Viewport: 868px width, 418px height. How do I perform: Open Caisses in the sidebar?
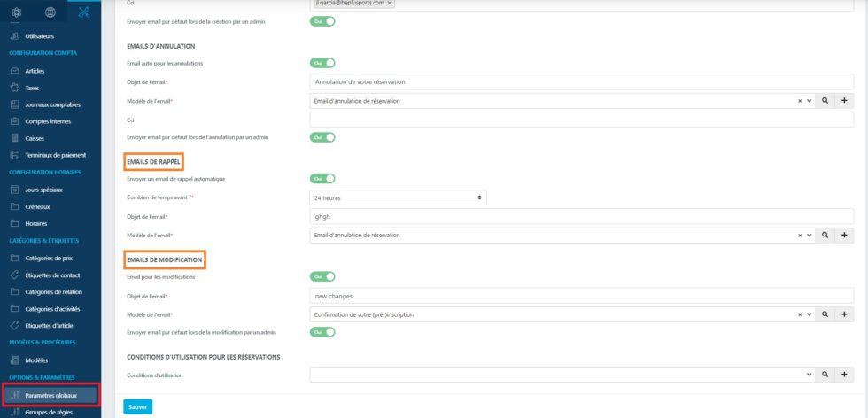[35, 138]
